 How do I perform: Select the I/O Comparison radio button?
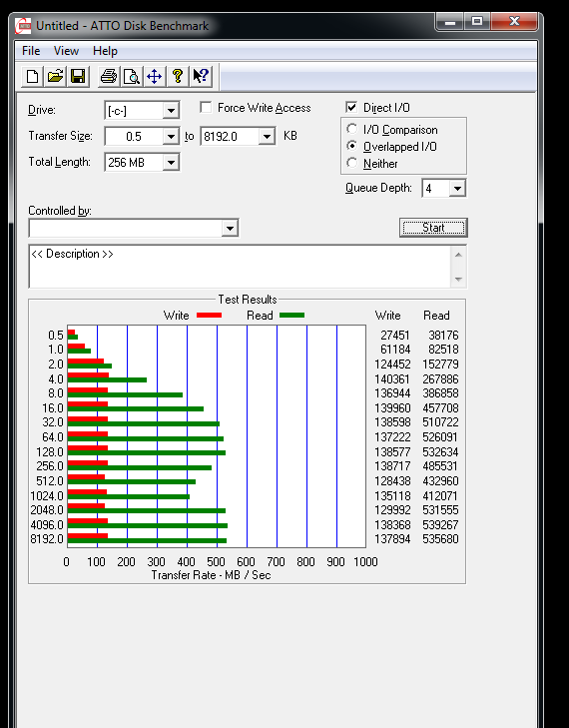tap(351, 129)
